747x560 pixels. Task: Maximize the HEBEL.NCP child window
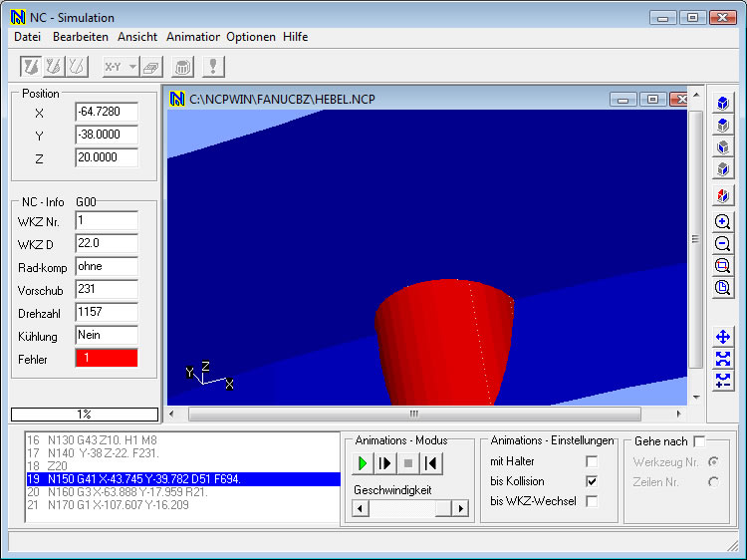coord(652,100)
